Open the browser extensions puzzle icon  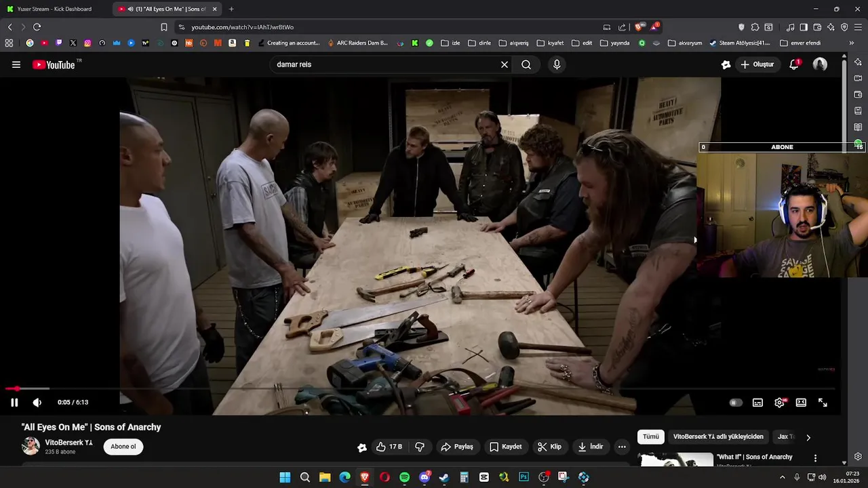(755, 27)
